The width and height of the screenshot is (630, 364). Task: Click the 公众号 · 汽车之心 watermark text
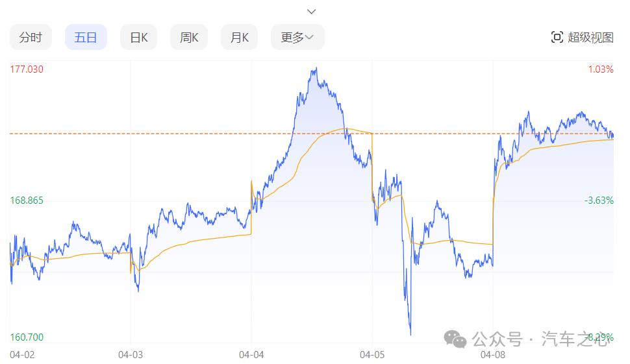click(x=540, y=339)
